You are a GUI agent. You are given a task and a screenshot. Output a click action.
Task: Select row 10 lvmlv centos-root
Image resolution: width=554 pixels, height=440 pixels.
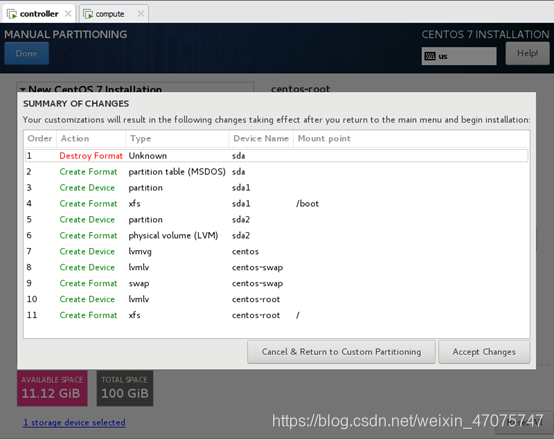pos(277,299)
